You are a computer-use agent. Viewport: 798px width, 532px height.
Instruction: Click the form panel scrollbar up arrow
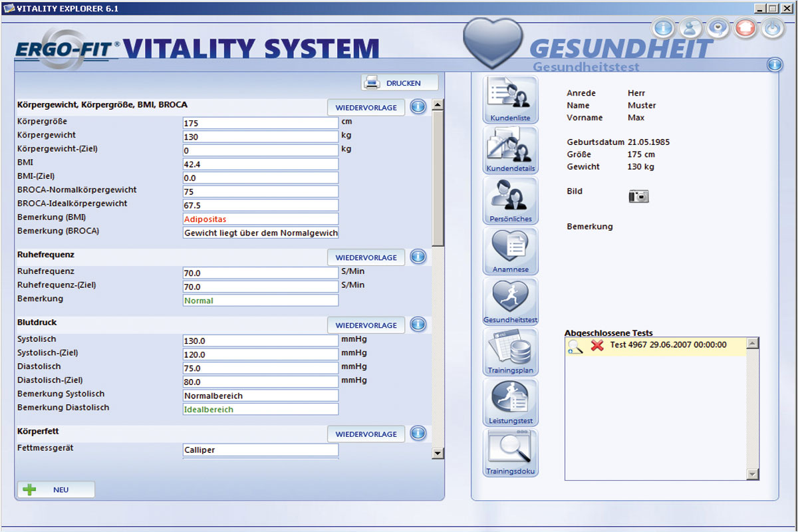coord(438,104)
